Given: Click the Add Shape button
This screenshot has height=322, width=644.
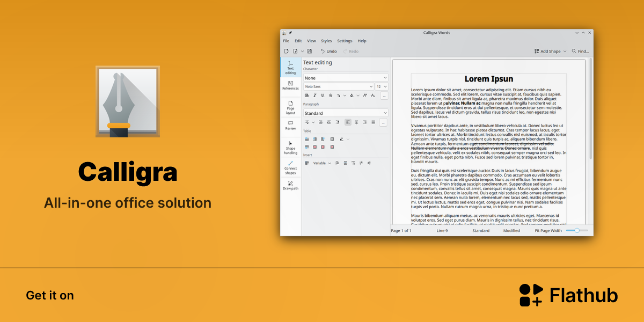Looking at the screenshot, I should [x=547, y=52].
